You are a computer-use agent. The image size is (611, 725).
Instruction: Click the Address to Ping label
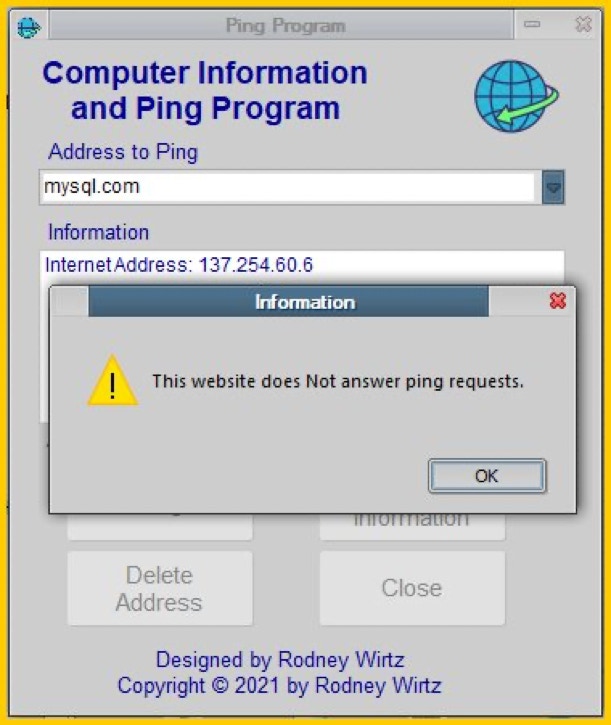click(x=123, y=152)
